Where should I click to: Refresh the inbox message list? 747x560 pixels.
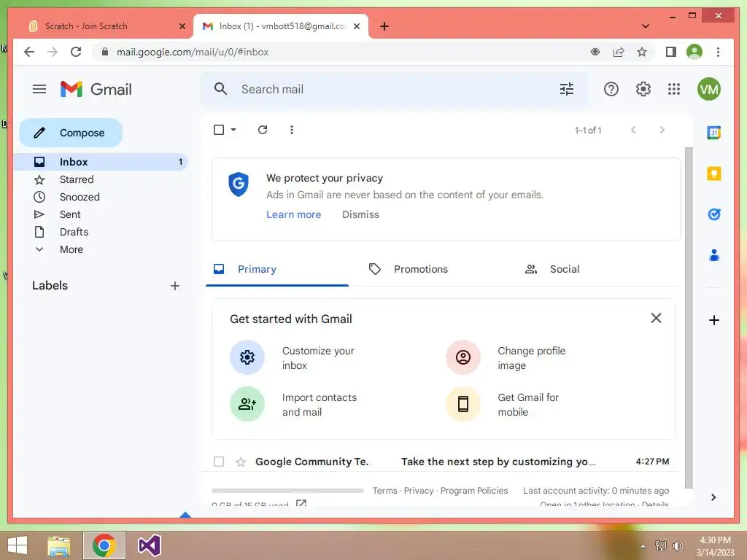263,130
